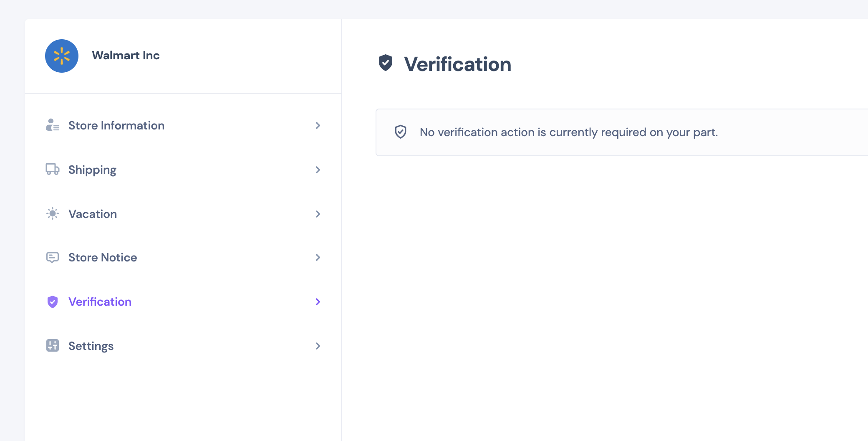Click the Walmart Inc logo
The image size is (868, 441).
point(62,56)
